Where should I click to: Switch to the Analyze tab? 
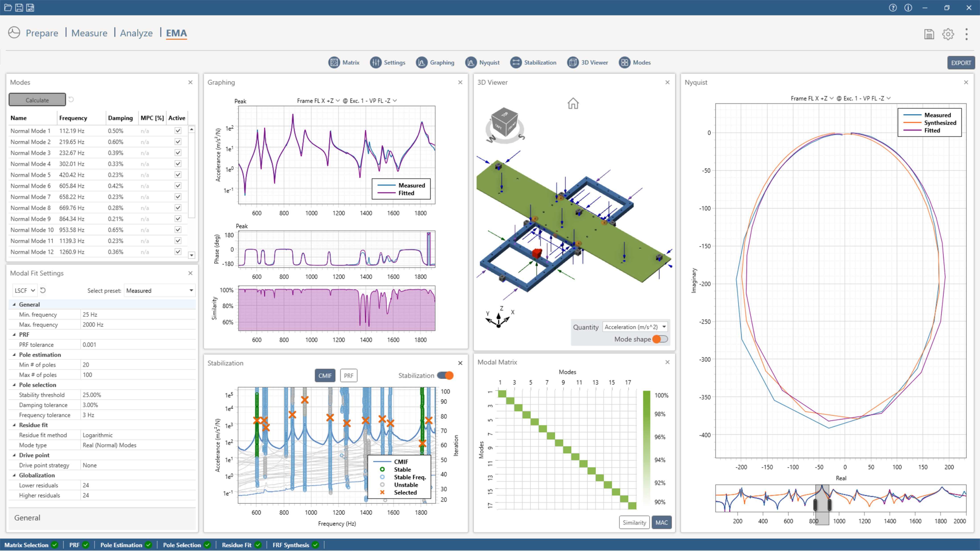136,33
